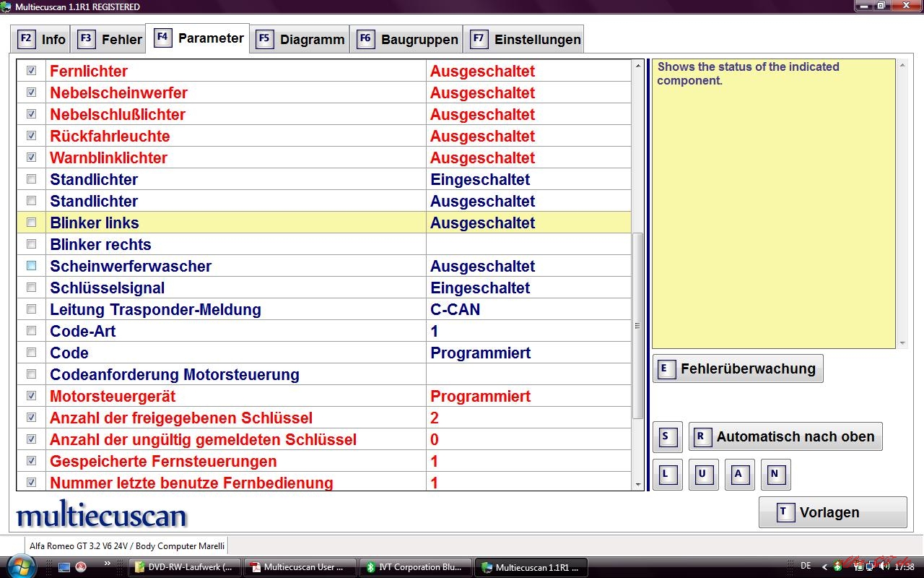Click the Code-Art parameter name

click(x=83, y=331)
